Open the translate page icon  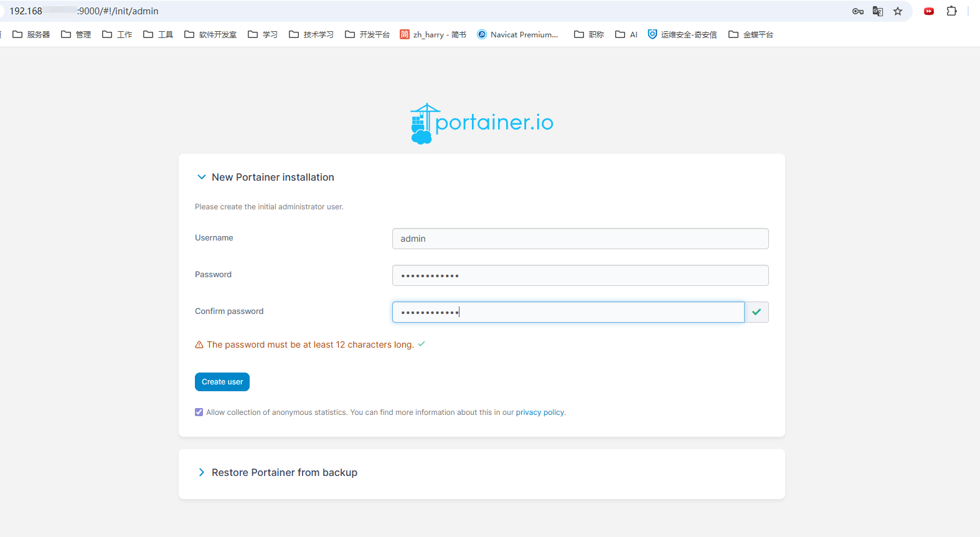click(x=878, y=11)
